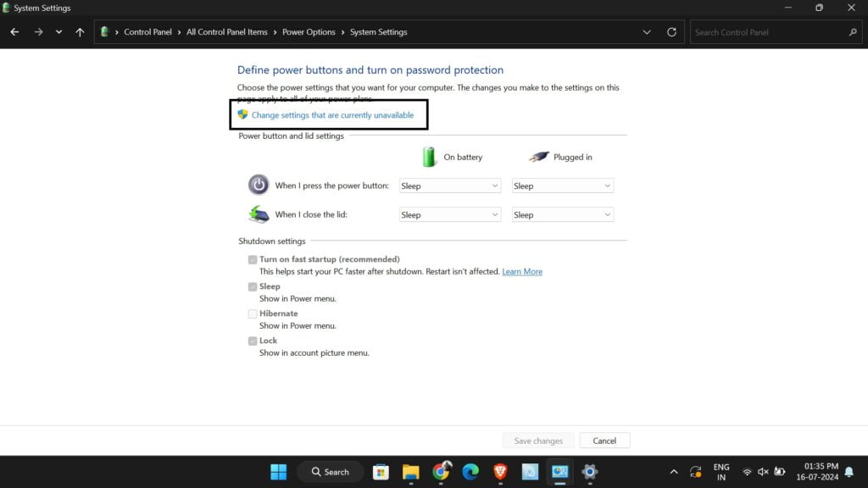Viewport: 868px width, 488px height.
Task: Open the Windows Start menu
Action: (278, 472)
